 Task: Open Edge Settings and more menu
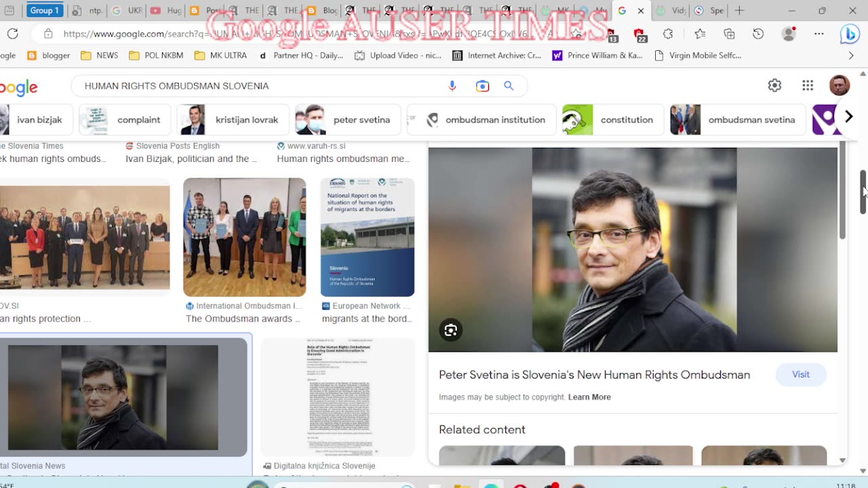819,33
